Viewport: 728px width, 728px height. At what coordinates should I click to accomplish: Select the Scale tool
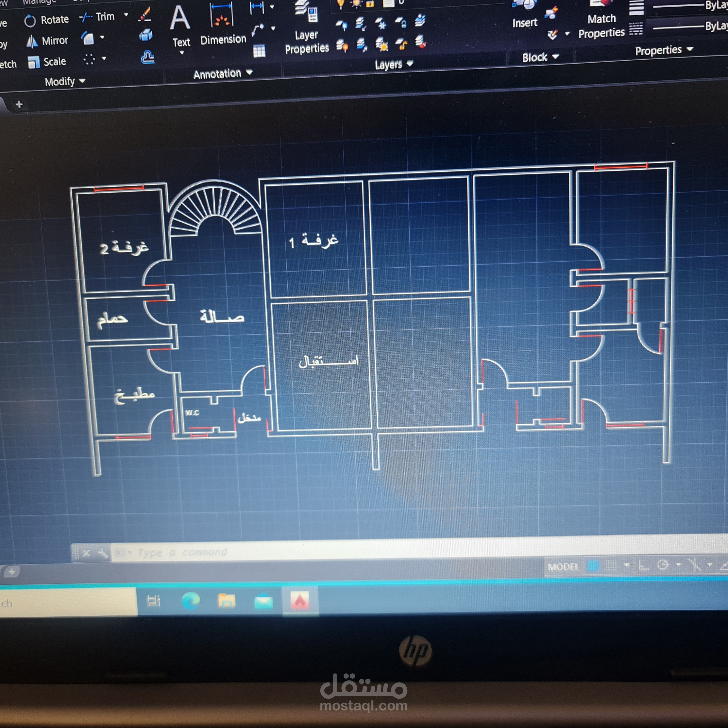pos(47,62)
